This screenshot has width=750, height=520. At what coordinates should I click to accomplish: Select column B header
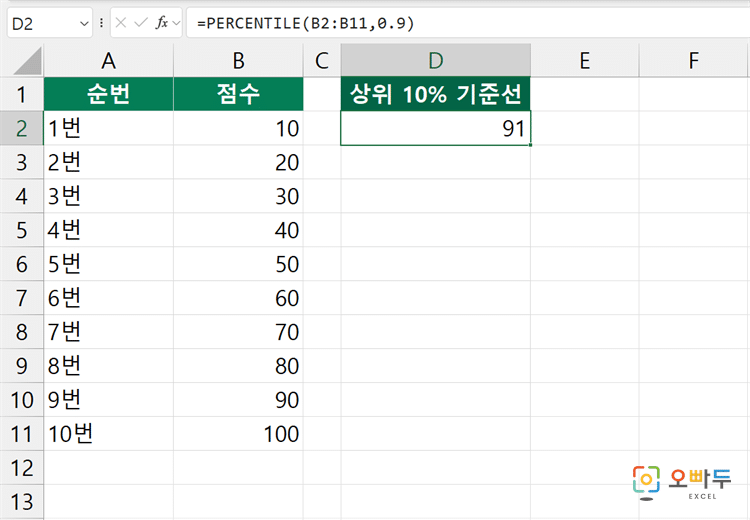point(238,60)
